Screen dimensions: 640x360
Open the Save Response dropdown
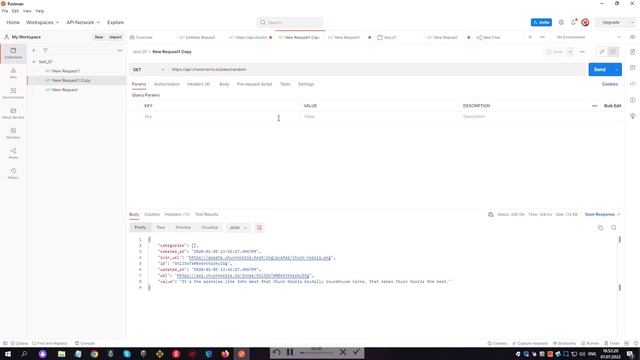pos(602,214)
